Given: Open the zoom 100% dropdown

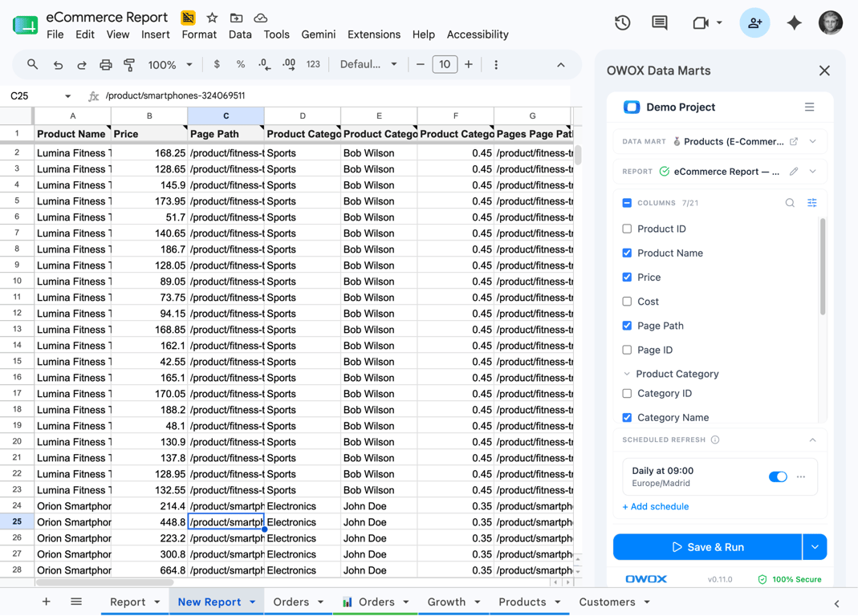Looking at the screenshot, I should 170,64.
